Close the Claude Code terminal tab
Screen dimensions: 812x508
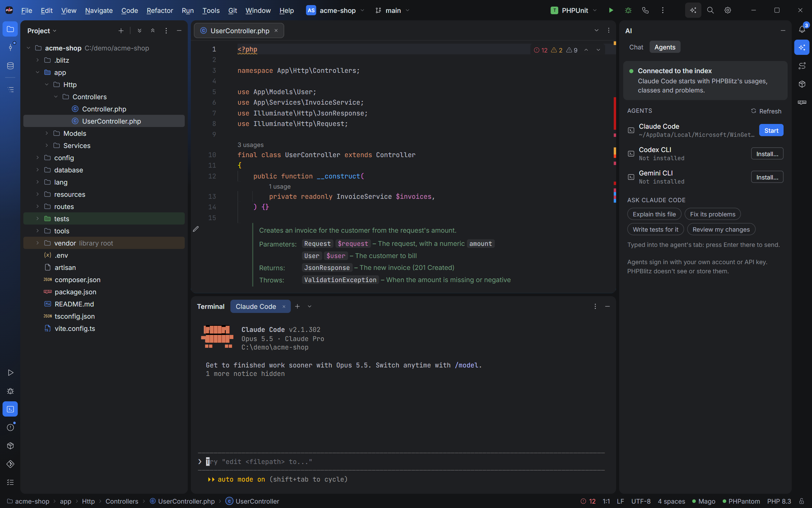[284, 306]
